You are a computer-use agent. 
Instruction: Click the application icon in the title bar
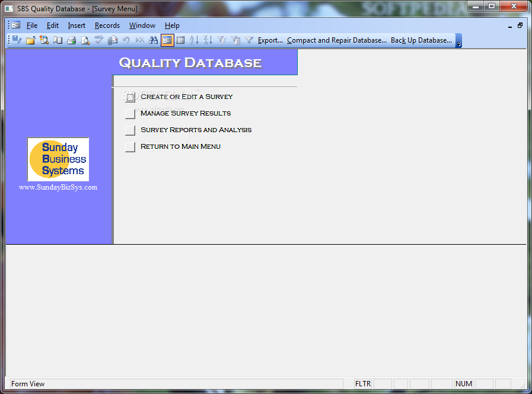tap(9, 8)
